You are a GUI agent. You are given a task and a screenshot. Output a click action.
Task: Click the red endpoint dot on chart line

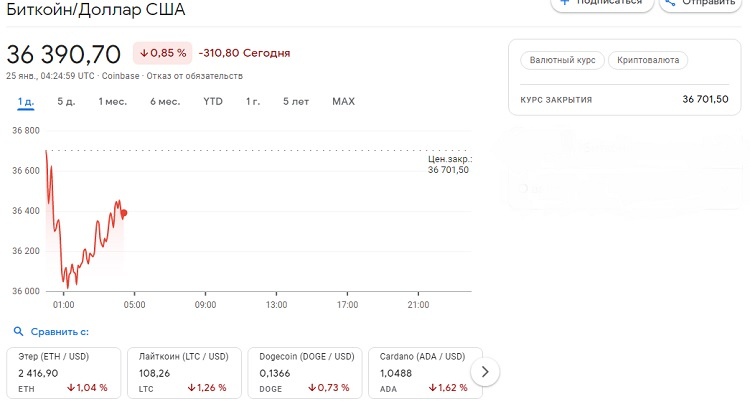click(x=123, y=212)
